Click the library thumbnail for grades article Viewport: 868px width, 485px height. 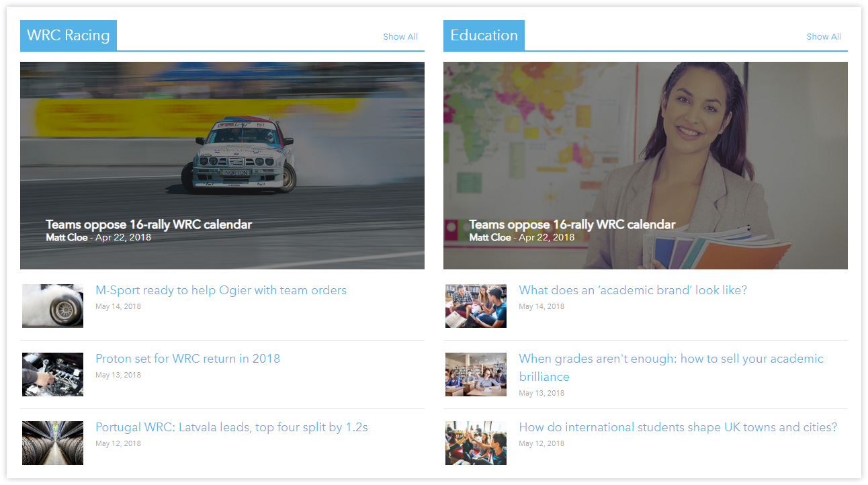[476, 374]
